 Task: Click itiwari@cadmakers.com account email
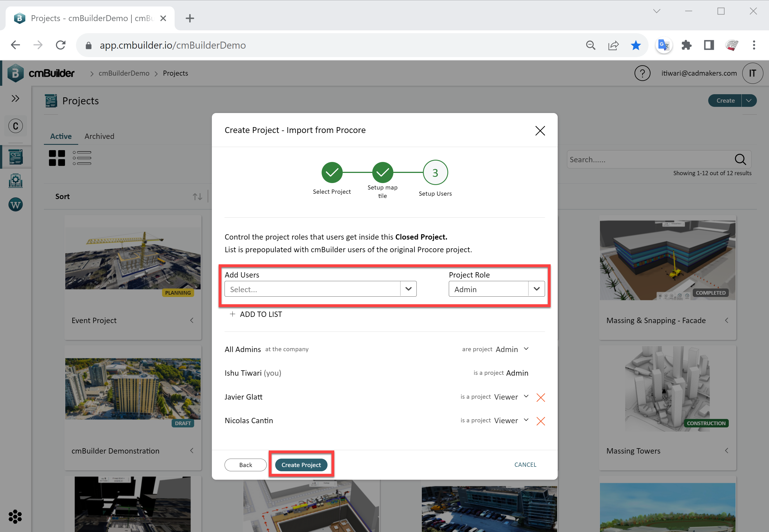click(x=699, y=73)
